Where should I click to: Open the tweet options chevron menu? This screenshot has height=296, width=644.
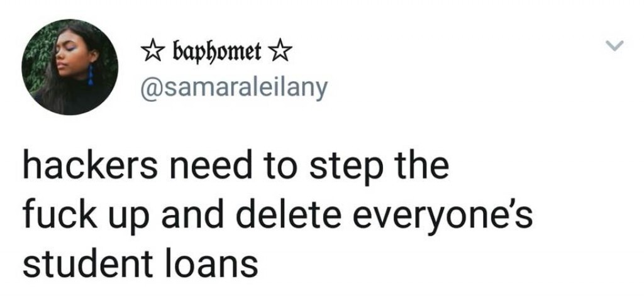[616, 46]
